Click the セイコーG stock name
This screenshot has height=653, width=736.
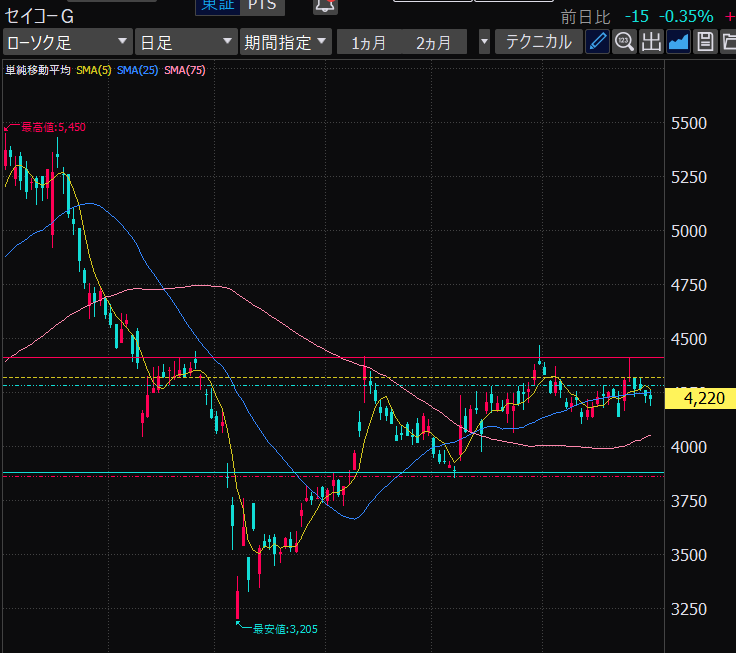pos(39,17)
